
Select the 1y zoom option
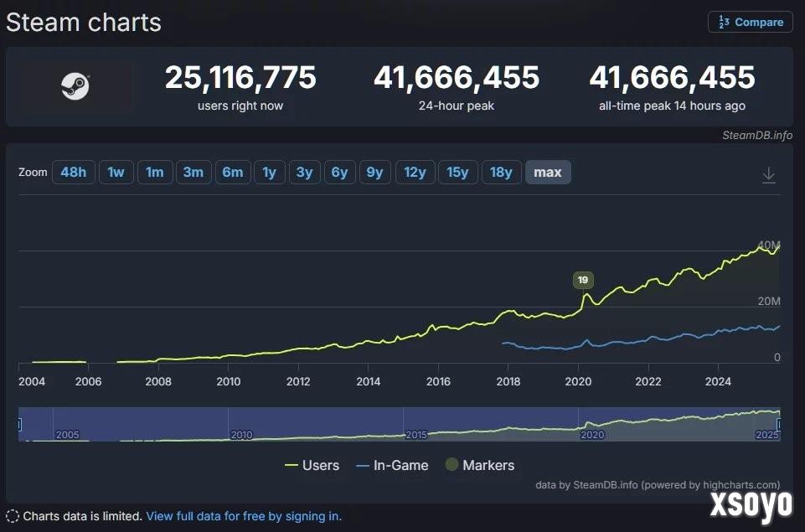coord(269,172)
